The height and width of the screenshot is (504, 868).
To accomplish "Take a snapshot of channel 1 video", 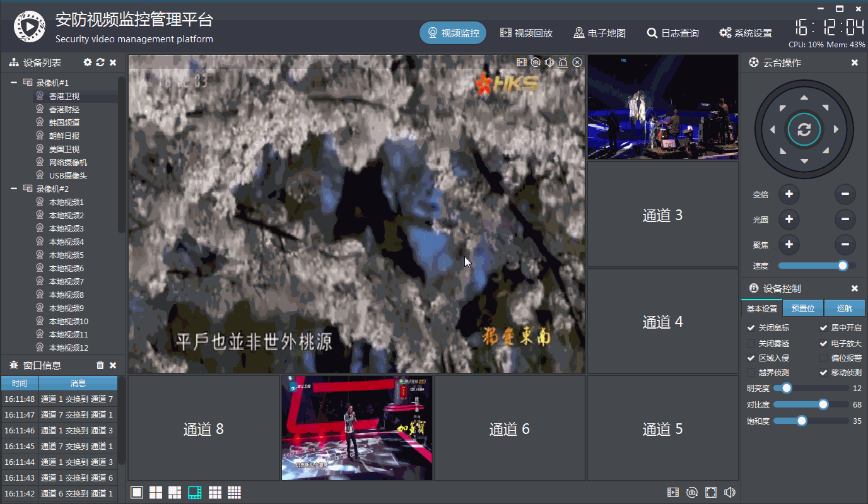I will (534, 62).
